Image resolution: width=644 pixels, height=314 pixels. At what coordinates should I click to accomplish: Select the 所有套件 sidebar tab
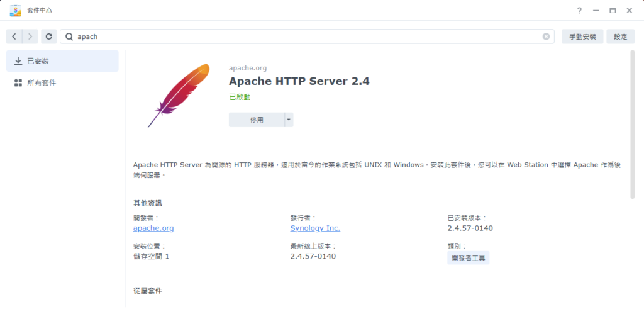pyautogui.click(x=62, y=83)
